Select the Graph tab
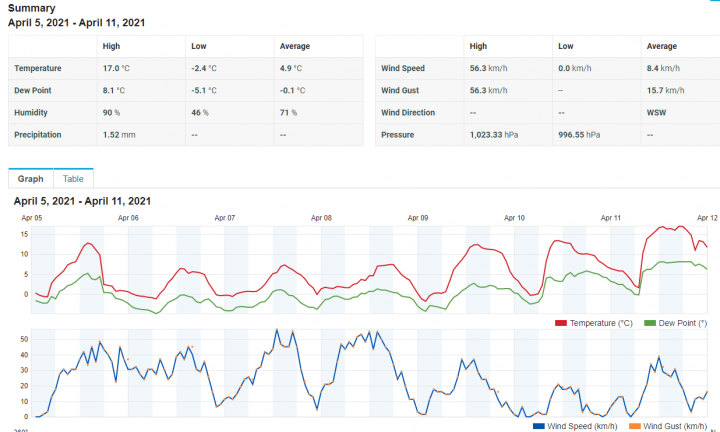The width and height of the screenshot is (720, 432). click(30, 179)
